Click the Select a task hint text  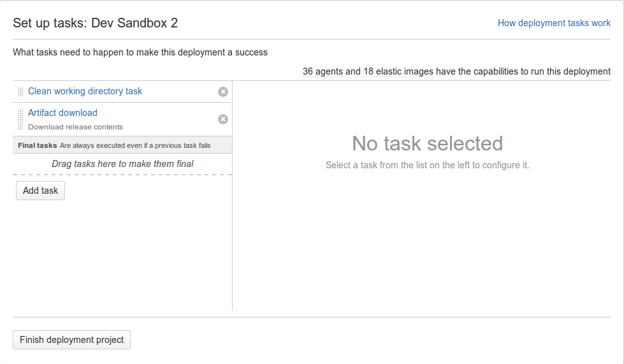pyautogui.click(x=428, y=165)
